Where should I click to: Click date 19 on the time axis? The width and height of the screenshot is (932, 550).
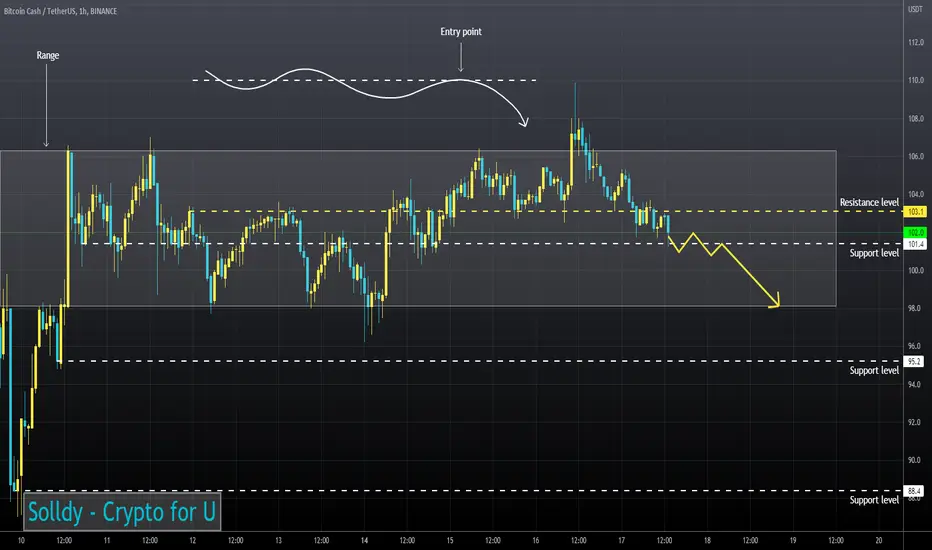[793, 540]
